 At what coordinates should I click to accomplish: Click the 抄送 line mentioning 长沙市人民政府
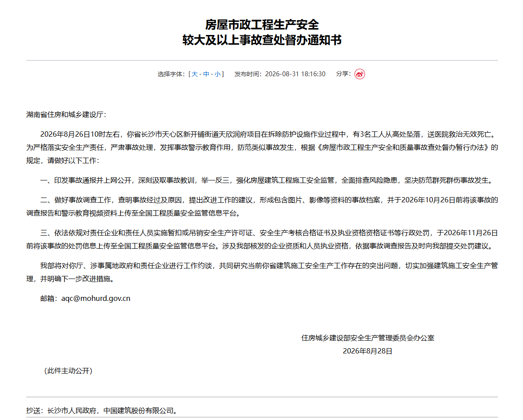tap(102, 411)
